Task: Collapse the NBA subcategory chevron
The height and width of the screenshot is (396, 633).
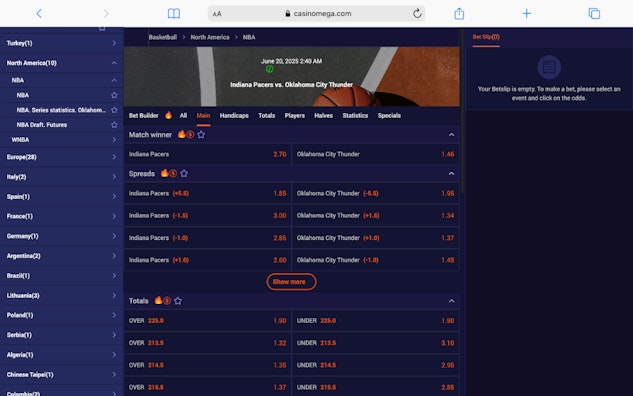Action: pyautogui.click(x=114, y=80)
